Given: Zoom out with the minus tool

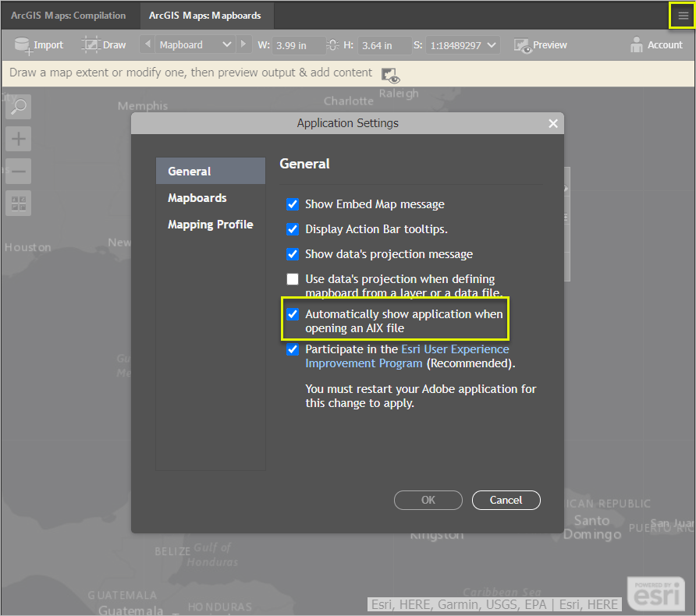Looking at the screenshot, I should pyautogui.click(x=17, y=171).
